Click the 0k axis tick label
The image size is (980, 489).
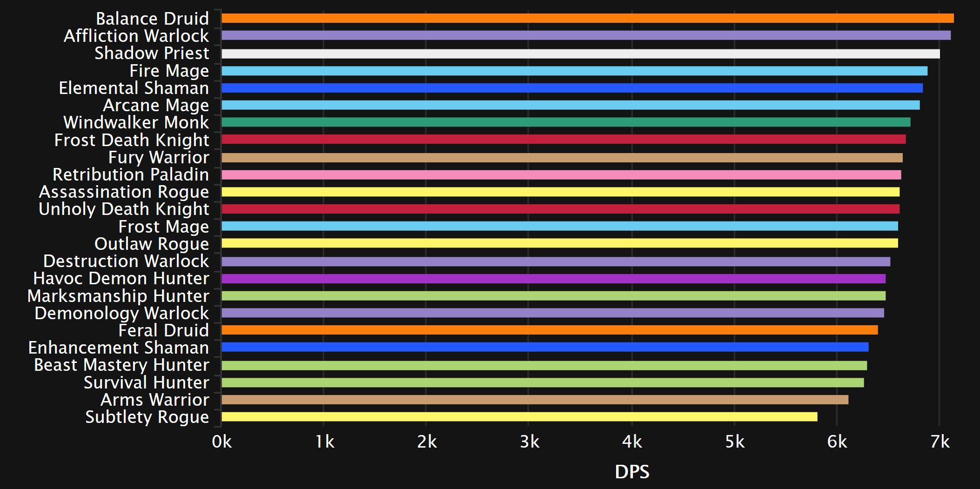coord(222,442)
